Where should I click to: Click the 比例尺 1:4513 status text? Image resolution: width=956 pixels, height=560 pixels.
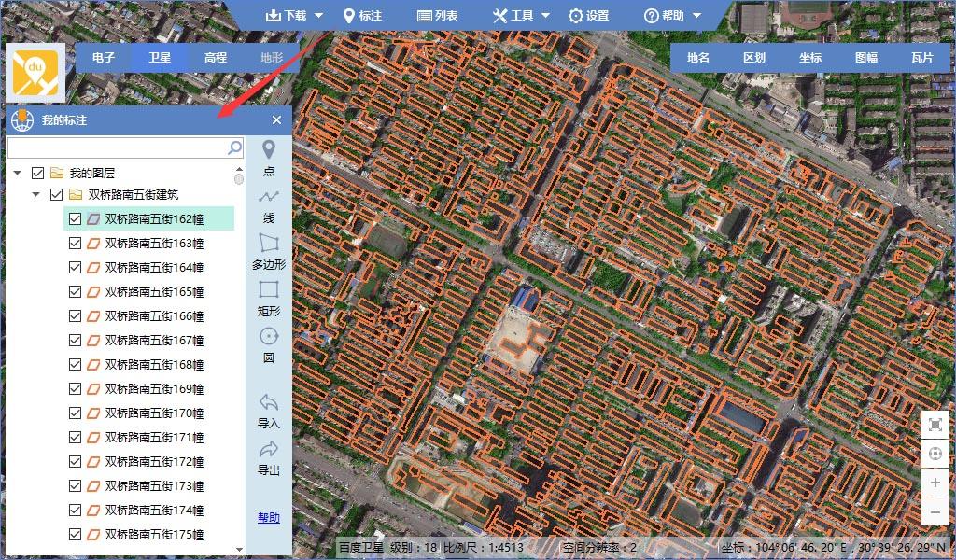click(x=484, y=547)
